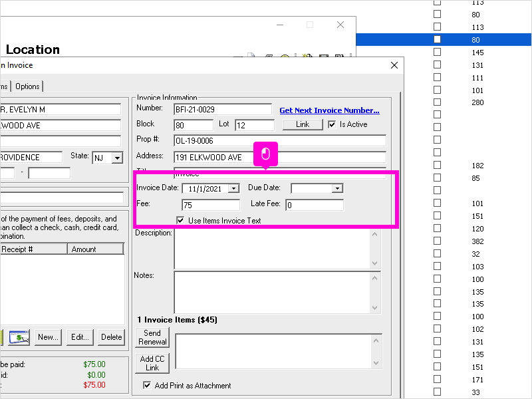This screenshot has height=399, width=532.
Task: Open the State dropdown
Action: coord(117,158)
